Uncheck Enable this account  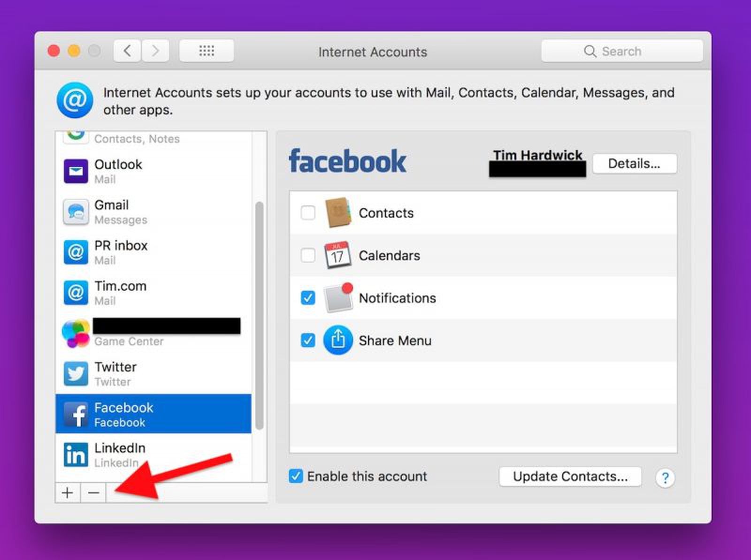click(295, 477)
